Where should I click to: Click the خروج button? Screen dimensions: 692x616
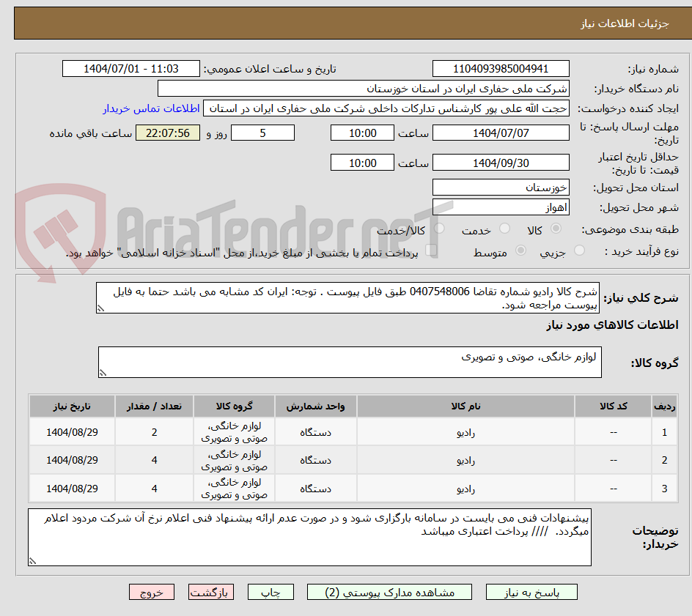tap(152, 592)
